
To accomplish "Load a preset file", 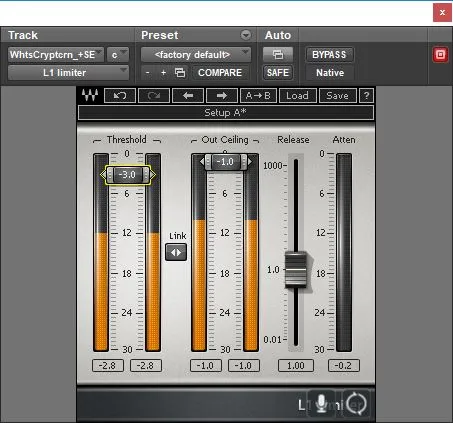I will point(297,96).
